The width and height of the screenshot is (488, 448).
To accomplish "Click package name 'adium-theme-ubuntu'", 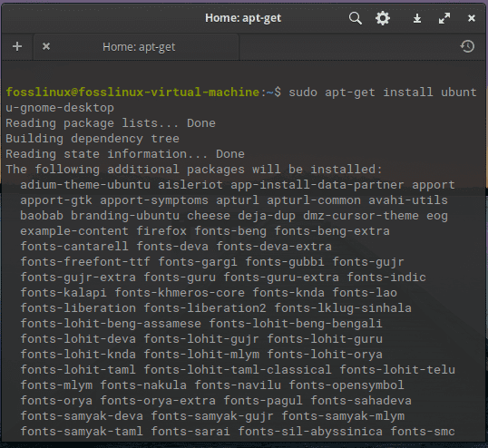I will [x=85, y=185].
